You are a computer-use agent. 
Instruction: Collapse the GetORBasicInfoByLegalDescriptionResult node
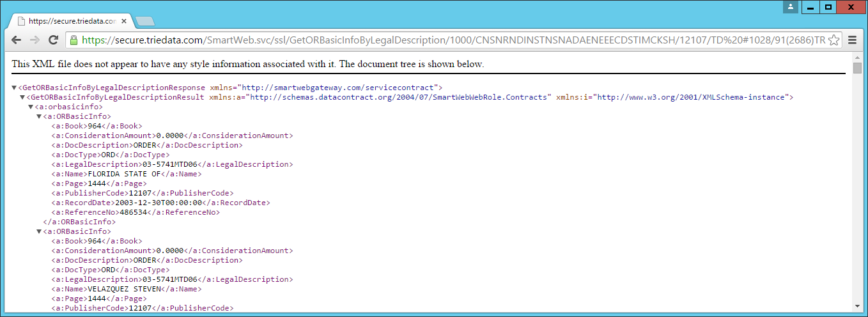tap(23, 97)
